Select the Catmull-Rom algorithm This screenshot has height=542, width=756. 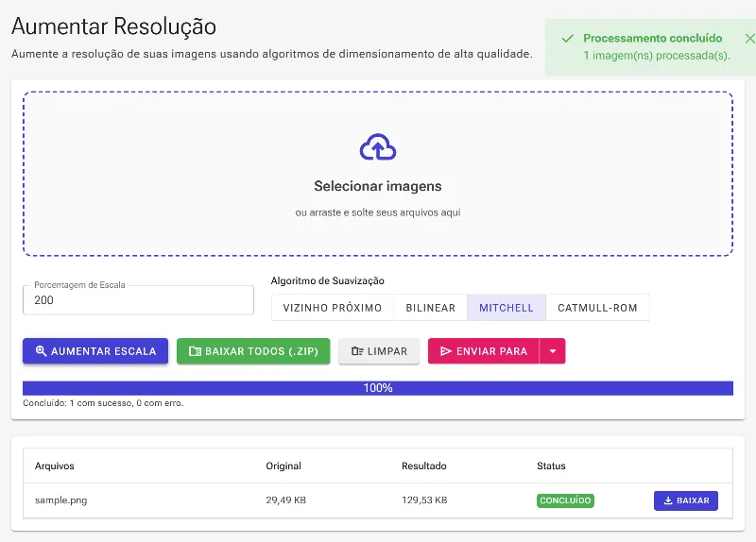point(597,308)
